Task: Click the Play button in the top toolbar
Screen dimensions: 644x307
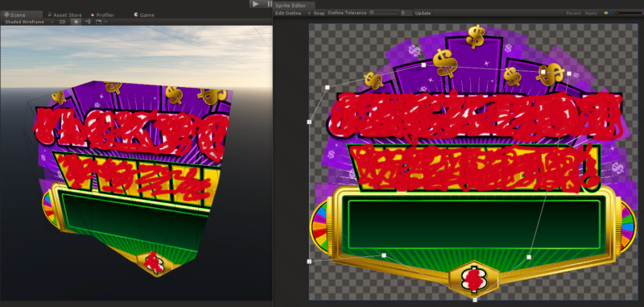Action: pyautogui.click(x=255, y=4)
